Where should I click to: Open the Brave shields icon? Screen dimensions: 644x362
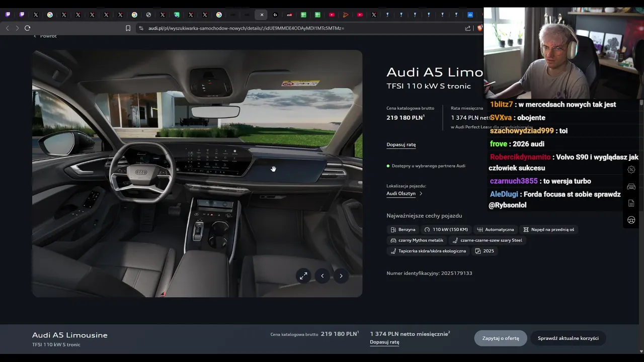coord(479,28)
